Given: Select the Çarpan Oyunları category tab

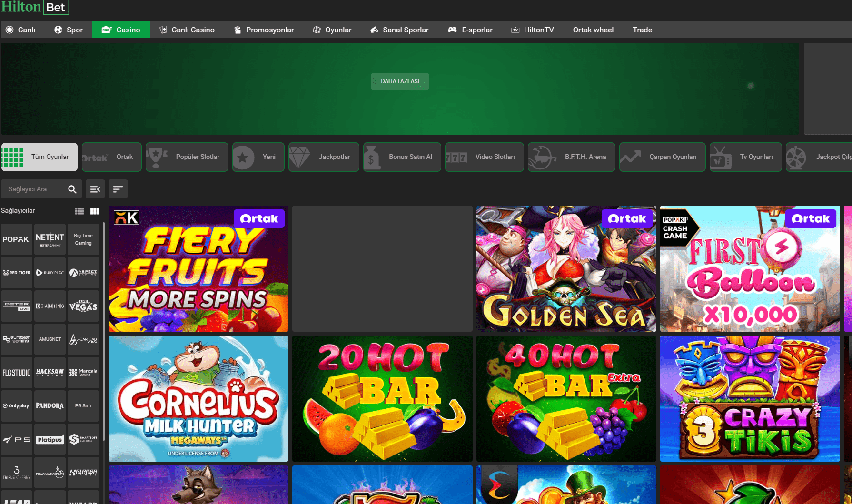Looking at the screenshot, I should coord(663,157).
